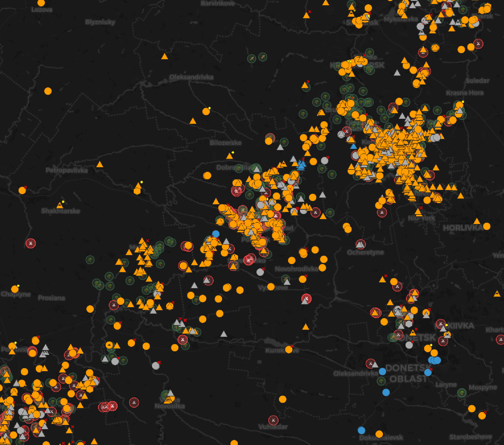
Task: Open the lone gray triangle below KRAMATORSK label
Action: click(x=397, y=73)
